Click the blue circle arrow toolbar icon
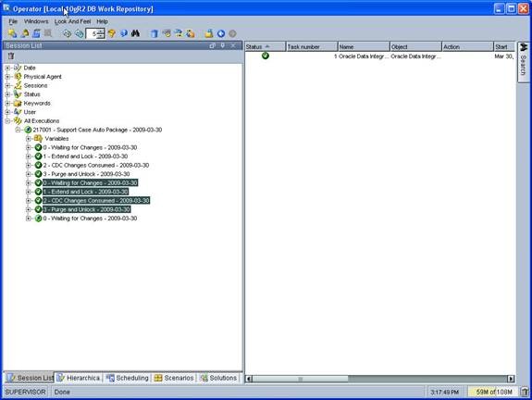The width and height of the screenshot is (532, 400). pyautogui.click(x=221, y=33)
